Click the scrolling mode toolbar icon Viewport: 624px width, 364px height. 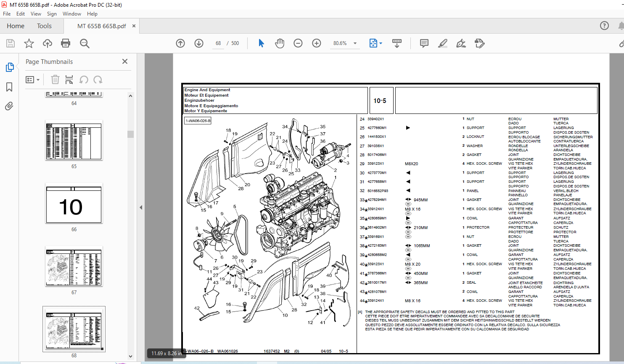397,43
